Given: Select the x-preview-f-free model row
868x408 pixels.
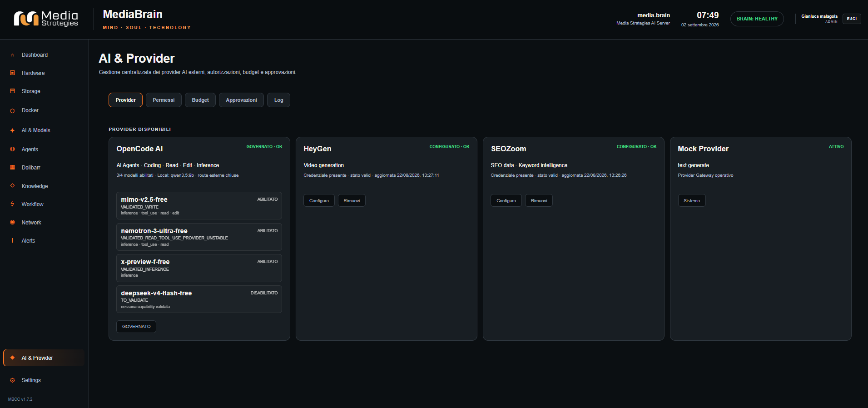Looking at the screenshot, I should coord(199,268).
